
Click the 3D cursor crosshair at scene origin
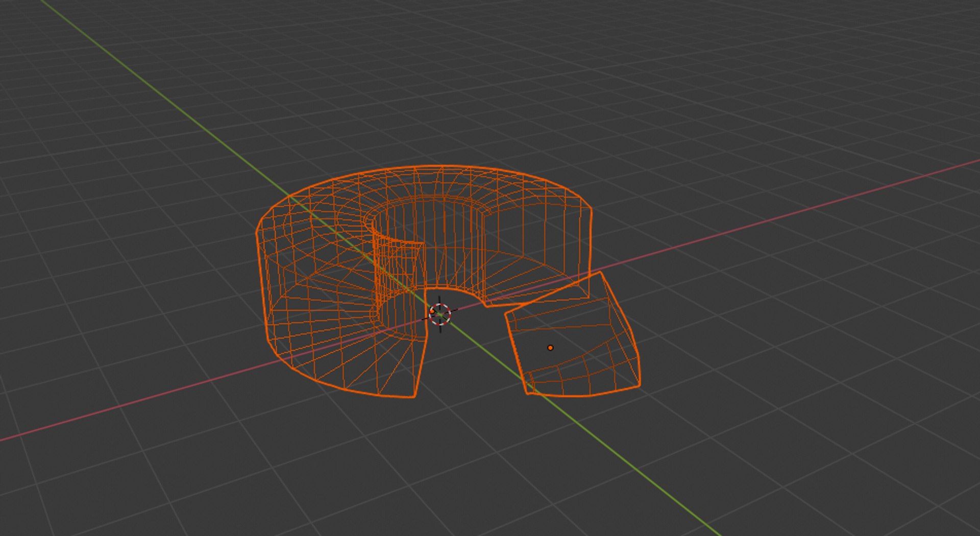point(440,314)
